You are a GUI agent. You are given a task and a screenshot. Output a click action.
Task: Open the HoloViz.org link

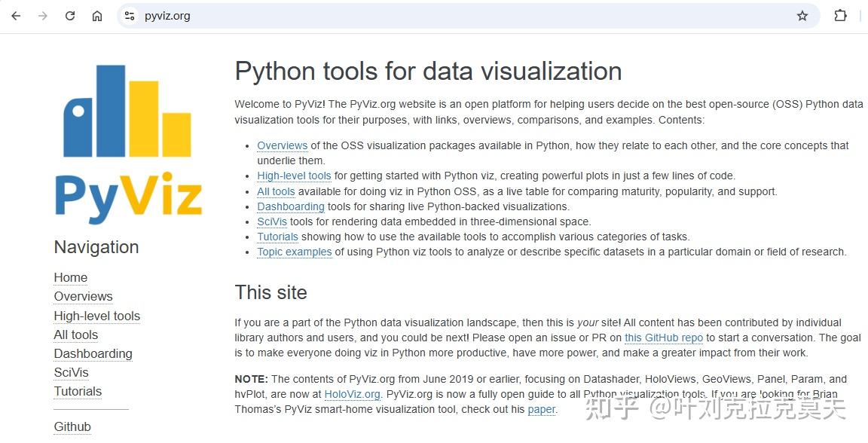point(352,394)
